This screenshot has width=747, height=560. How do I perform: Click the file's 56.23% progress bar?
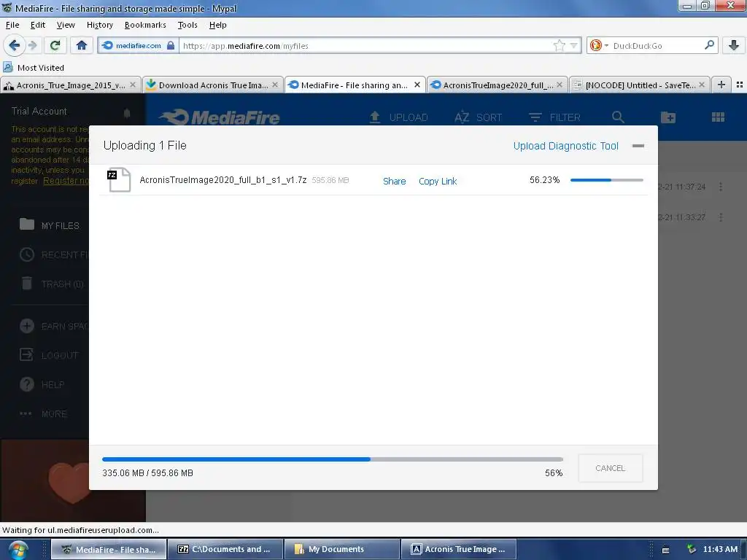coord(606,180)
